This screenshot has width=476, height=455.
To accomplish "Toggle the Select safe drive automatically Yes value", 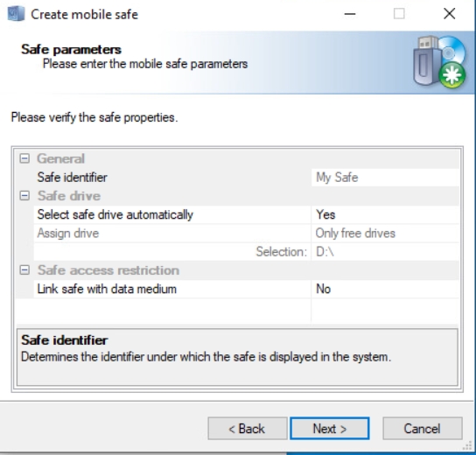I will coord(385,214).
